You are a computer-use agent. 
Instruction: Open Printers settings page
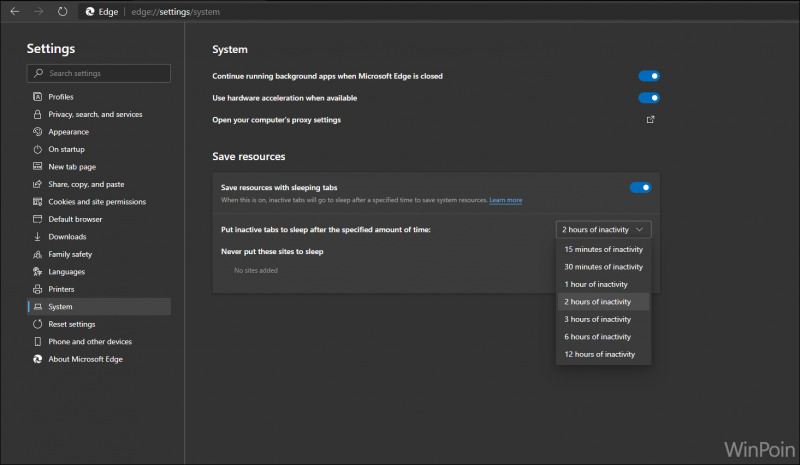click(99, 289)
